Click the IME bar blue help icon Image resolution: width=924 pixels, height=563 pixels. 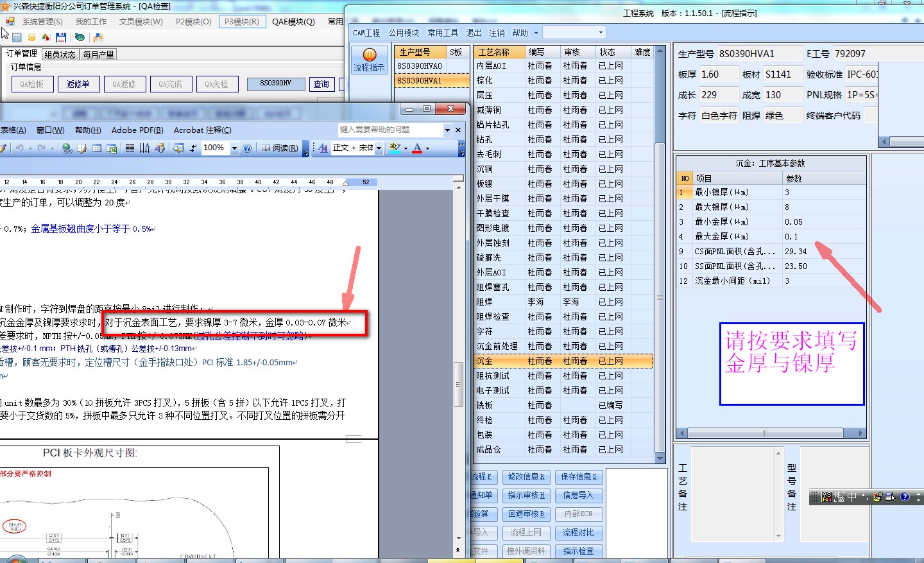pyautogui.click(x=905, y=497)
